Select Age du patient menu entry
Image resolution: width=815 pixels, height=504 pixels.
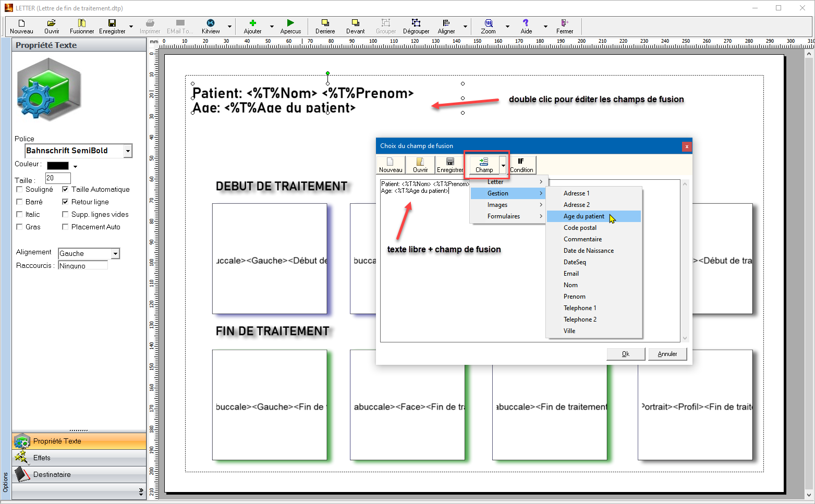click(583, 216)
